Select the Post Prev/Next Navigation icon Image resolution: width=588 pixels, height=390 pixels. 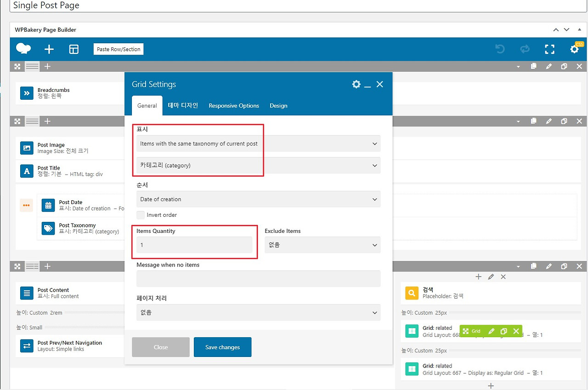[27, 345]
